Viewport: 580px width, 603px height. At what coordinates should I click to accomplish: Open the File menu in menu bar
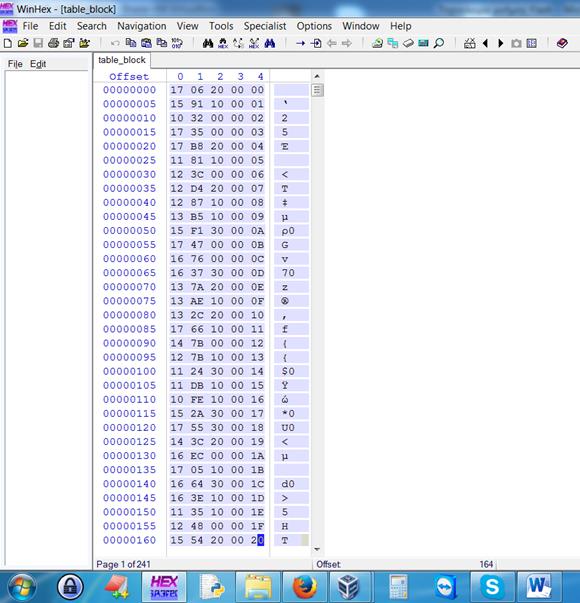[30, 26]
